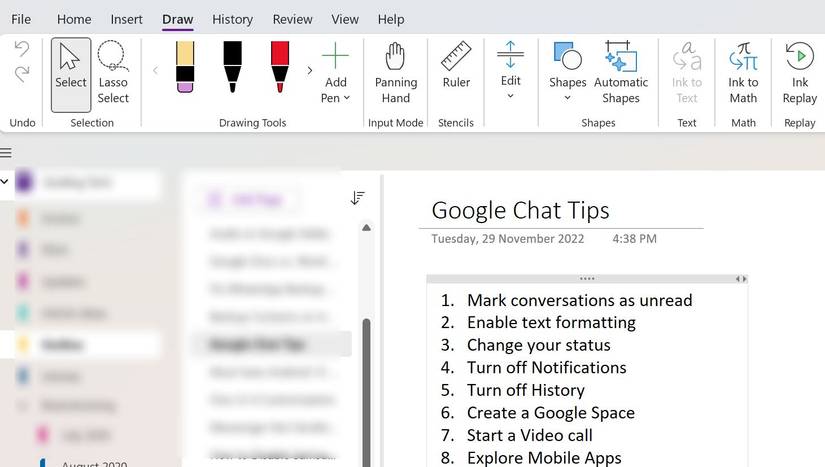This screenshot has width=825, height=467.
Task: Enable Panning Hand input mode
Action: (396, 74)
